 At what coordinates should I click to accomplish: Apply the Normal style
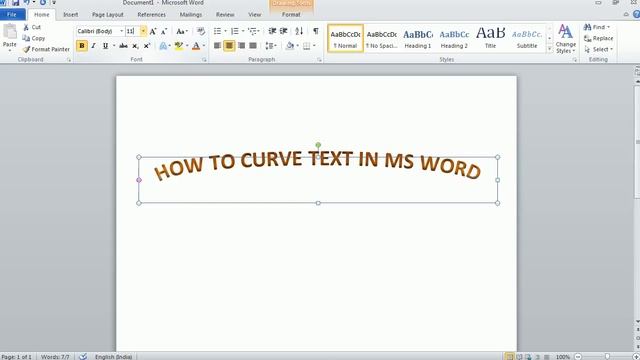[x=345, y=39]
